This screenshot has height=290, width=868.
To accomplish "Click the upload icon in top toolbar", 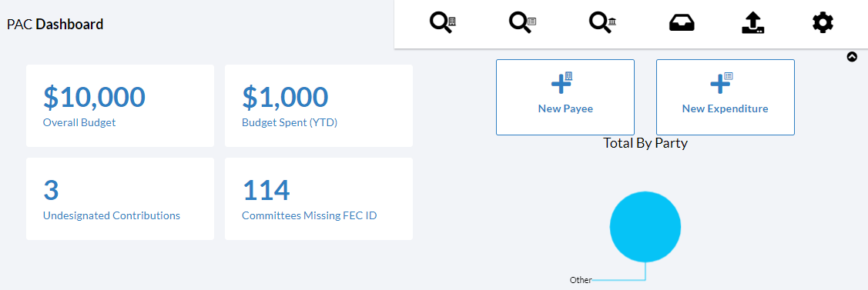I will (753, 23).
